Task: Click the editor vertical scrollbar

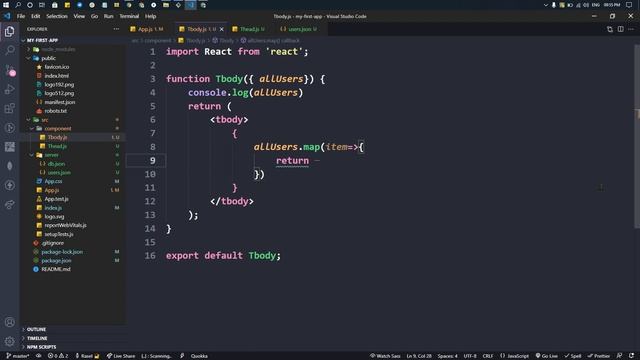Action: 637,137
